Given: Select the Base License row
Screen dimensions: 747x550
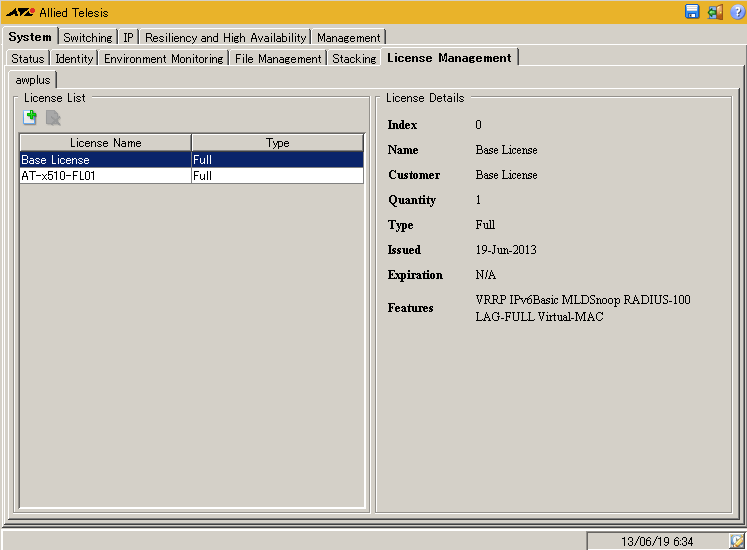Looking at the screenshot, I should [192, 159].
